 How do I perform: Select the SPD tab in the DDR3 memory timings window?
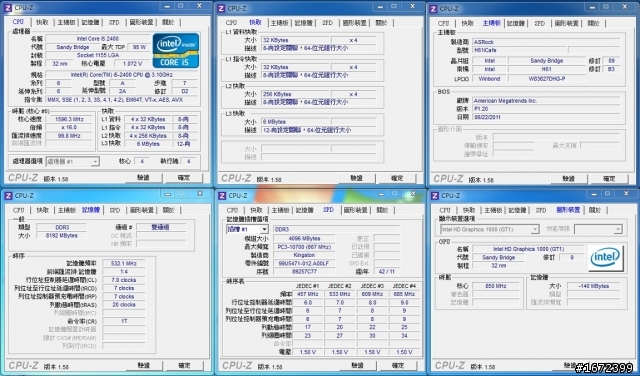coord(115,210)
